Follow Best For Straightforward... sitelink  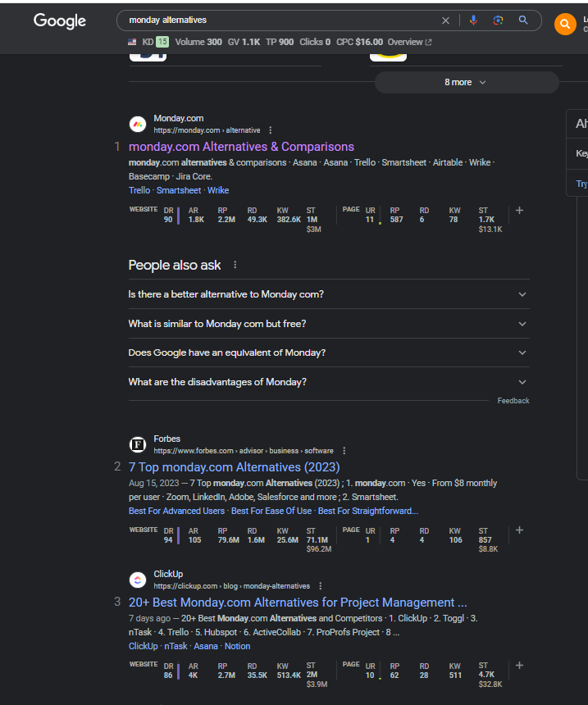tap(368, 511)
